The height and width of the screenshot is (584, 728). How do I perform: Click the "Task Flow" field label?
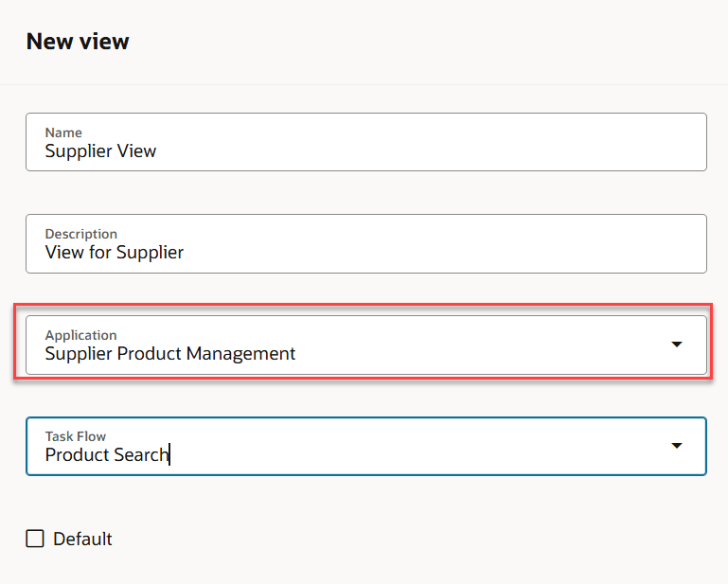76,436
